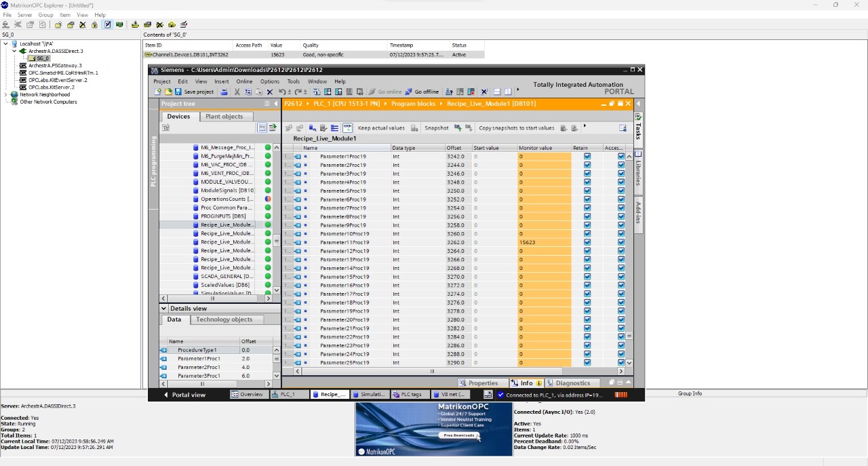Collapse ArchestrA.DASSIDirect.3 tree node

[15, 51]
